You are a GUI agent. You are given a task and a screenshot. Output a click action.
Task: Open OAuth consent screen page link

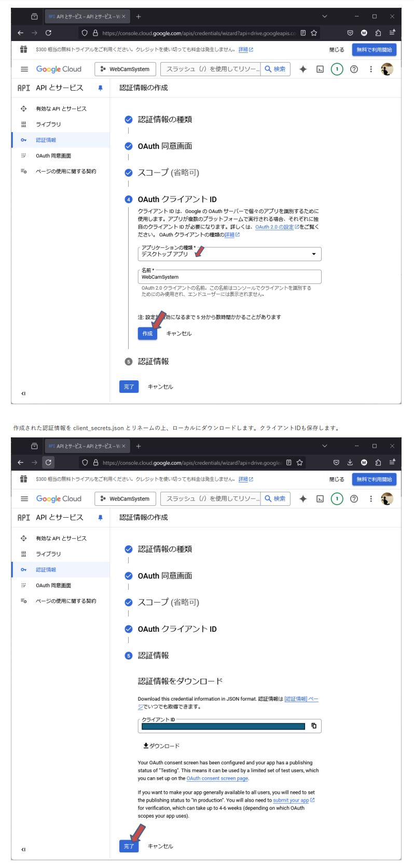(217, 778)
